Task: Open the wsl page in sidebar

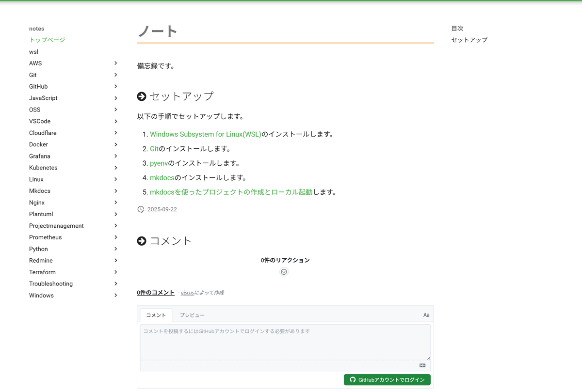Action: 33,52
